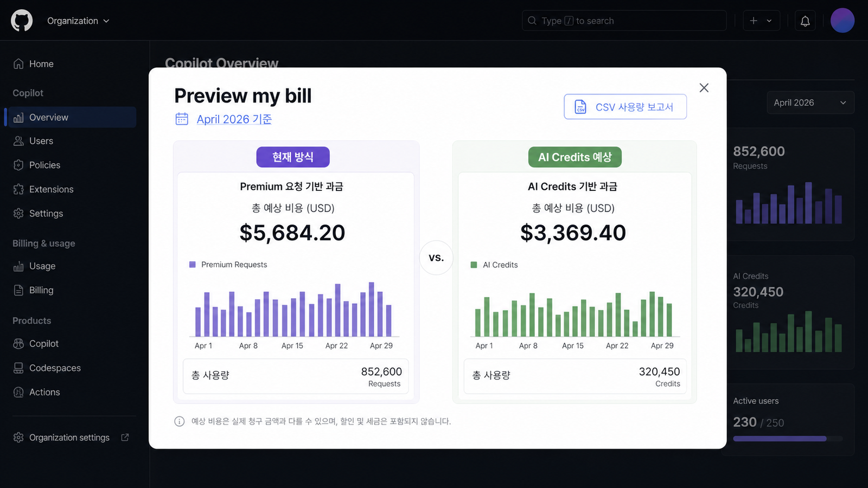Viewport: 868px width, 488px height.
Task: Download the CSV 사용량 보고서
Action: (625, 107)
